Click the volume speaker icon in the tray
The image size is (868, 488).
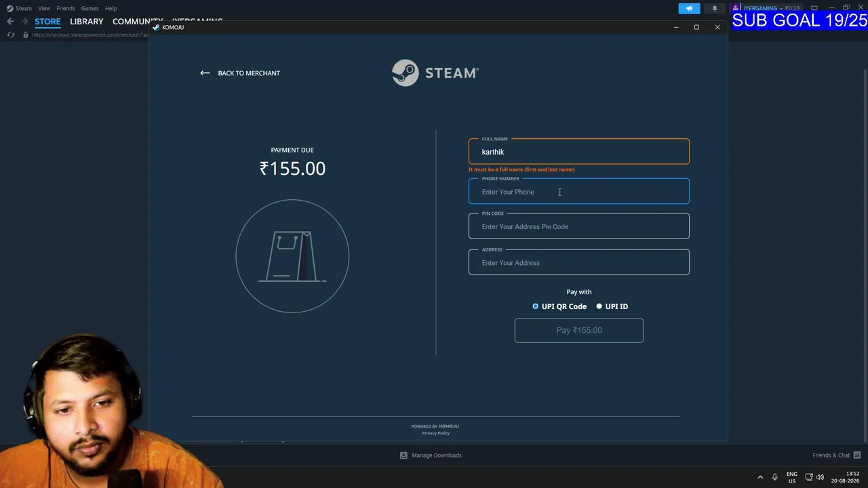(820, 477)
